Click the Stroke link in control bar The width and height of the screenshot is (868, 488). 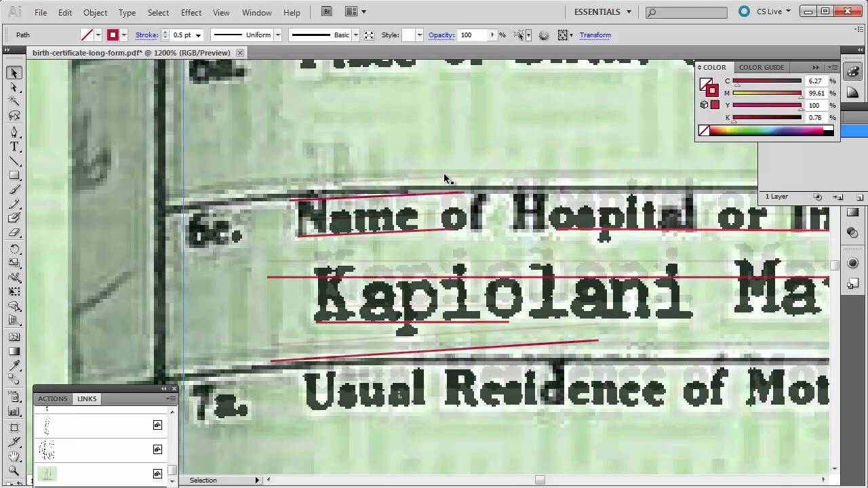coord(146,35)
